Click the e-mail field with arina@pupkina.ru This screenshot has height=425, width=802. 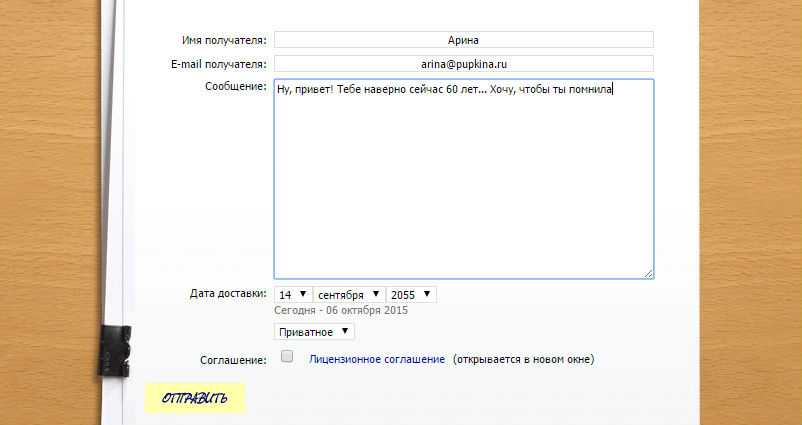click(x=463, y=64)
